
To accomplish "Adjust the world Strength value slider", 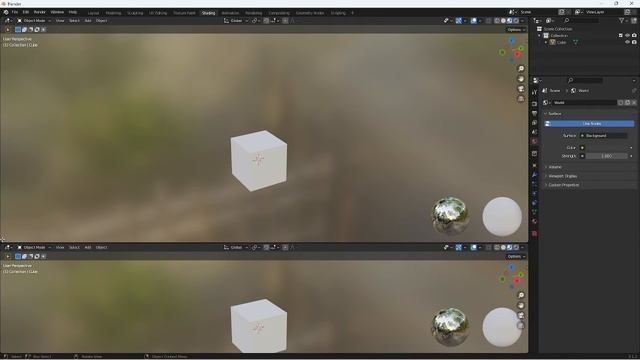I will click(x=607, y=156).
